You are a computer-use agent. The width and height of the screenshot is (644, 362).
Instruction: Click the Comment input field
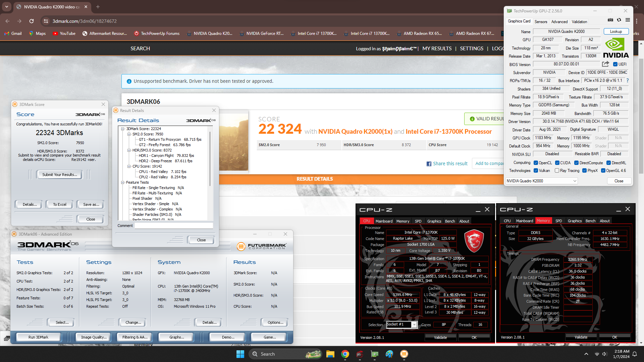[173, 226]
